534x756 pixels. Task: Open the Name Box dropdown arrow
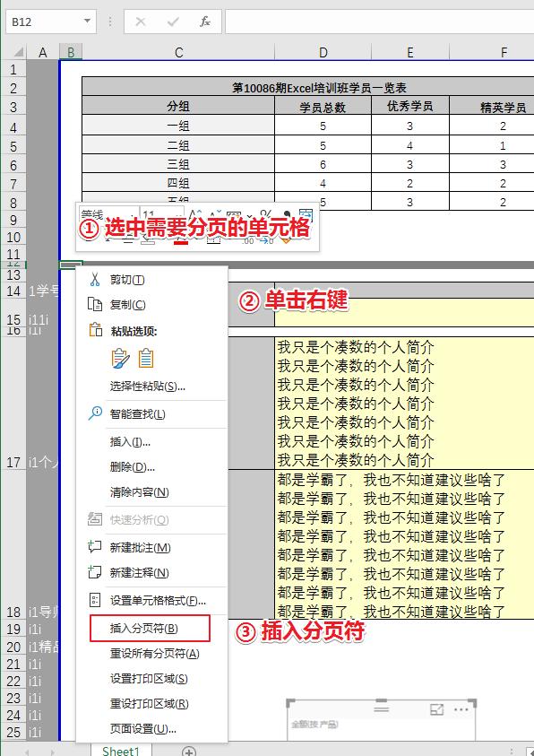[87, 22]
